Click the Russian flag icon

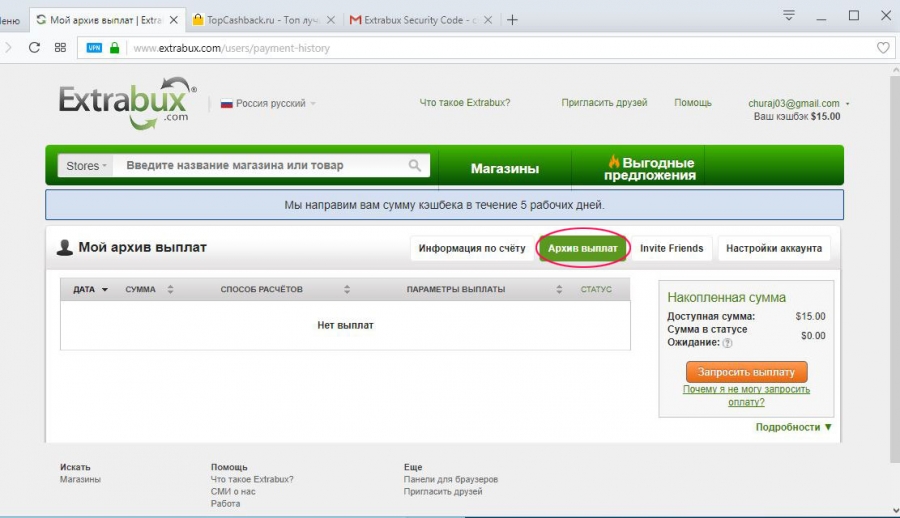coord(227,104)
